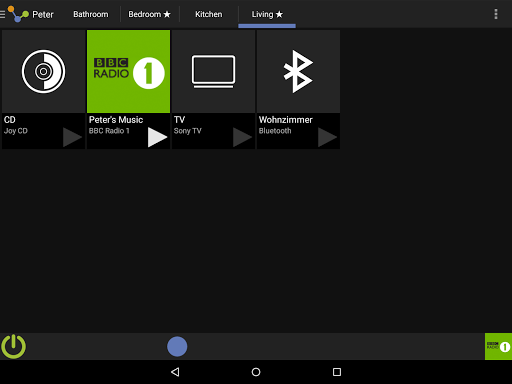512x384 pixels.
Task: Toggle the green power button
Action: pyautogui.click(x=13, y=346)
